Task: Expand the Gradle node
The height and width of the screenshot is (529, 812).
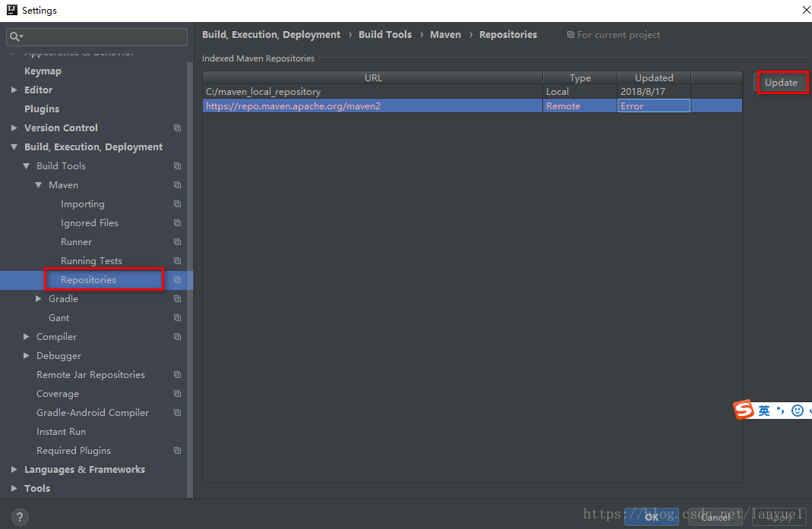Action: tap(38, 299)
